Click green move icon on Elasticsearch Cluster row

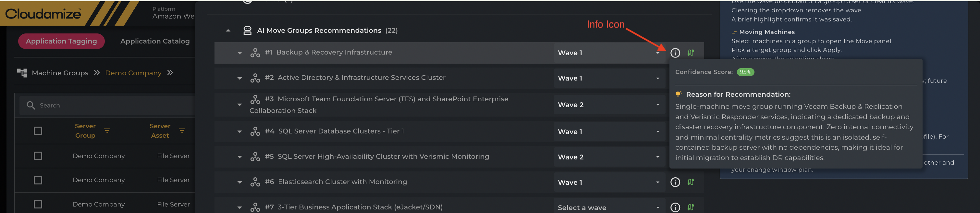[691, 182]
